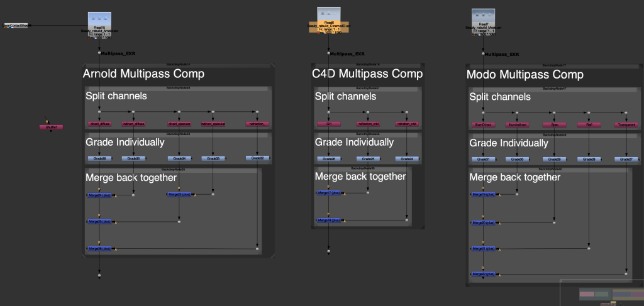Select the refraction_ shuffle node in Arnold comp
Screen dimensions: 644x306
[257, 124]
